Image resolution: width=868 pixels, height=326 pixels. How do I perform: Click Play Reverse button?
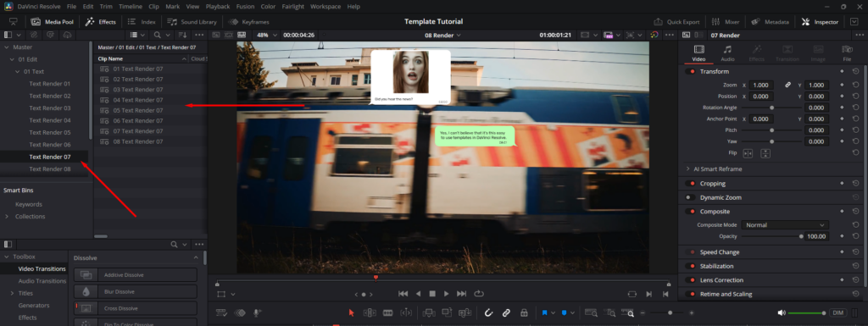[418, 294]
